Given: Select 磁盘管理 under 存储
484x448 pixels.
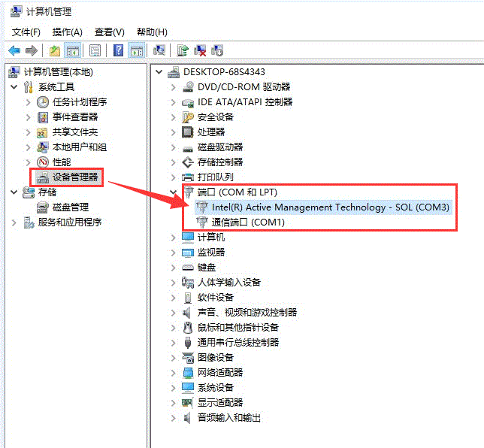Looking at the screenshot, I should (71, 207).
